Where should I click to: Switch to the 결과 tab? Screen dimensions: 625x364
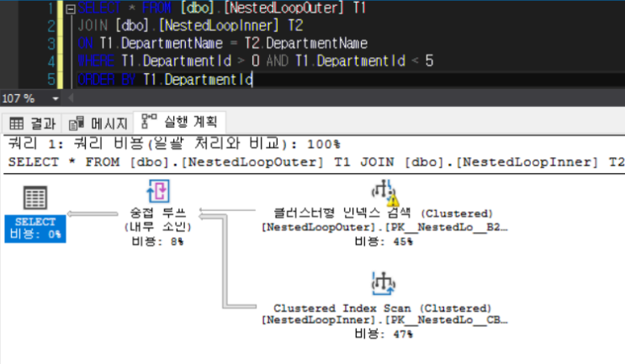point(32,124)
